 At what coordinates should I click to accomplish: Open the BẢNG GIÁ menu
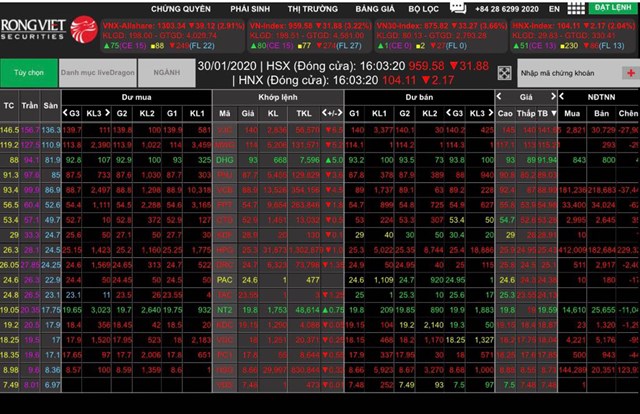coord(373,7)
